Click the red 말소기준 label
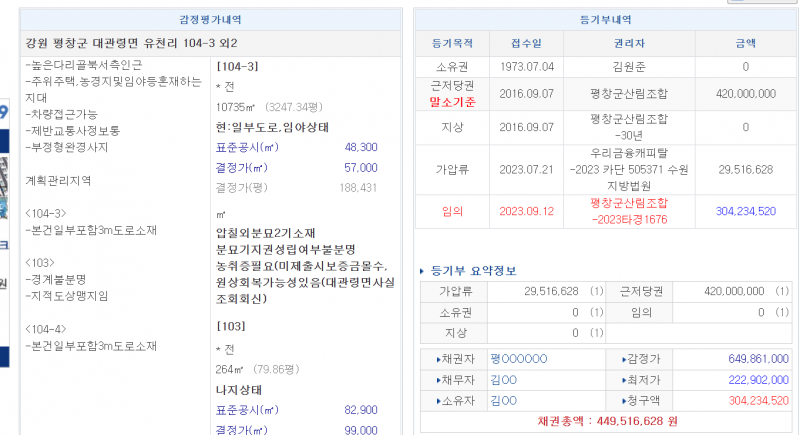Viewport: 800px width, 435px height. tap(454, 101)
